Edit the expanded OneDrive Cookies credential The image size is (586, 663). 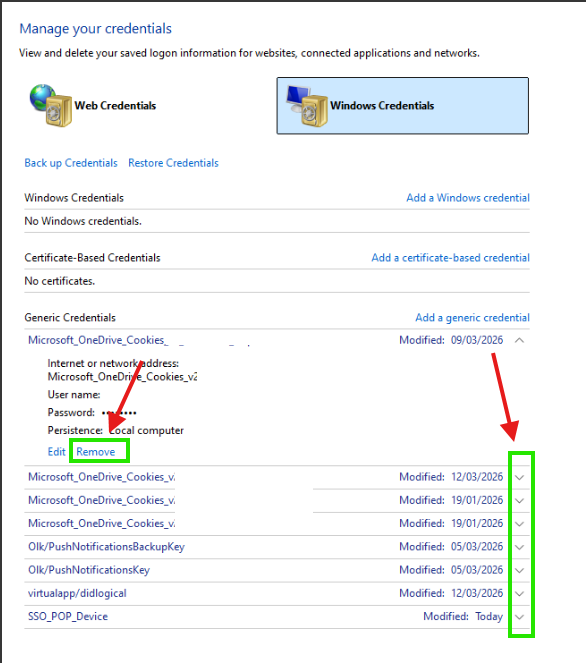coord(56,452)
